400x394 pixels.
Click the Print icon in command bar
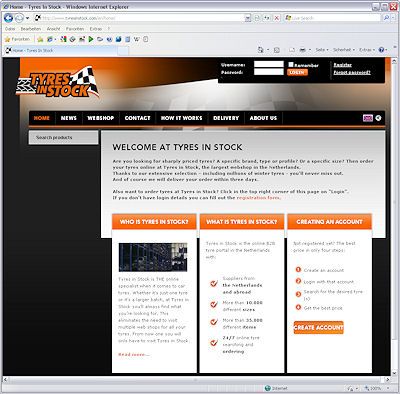click(x=303, y=50)
